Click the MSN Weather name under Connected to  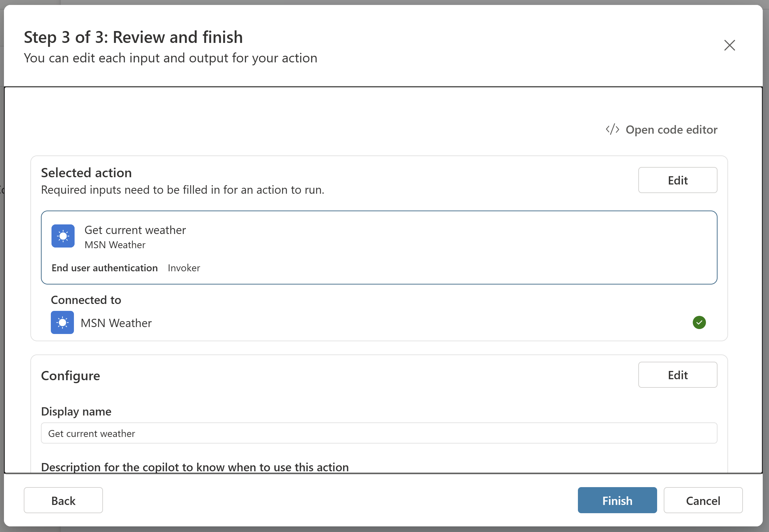pyautogui.click(x=116, y=323)
